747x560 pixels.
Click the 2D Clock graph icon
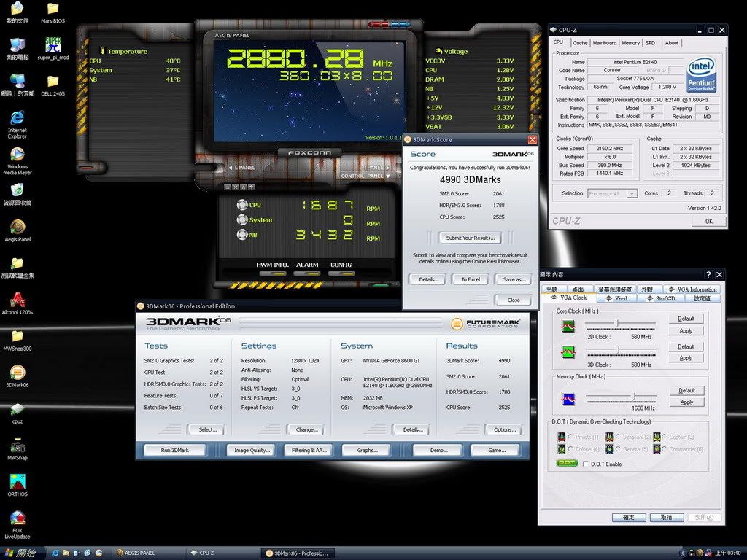pyautogui.click(x=568, y=326)
